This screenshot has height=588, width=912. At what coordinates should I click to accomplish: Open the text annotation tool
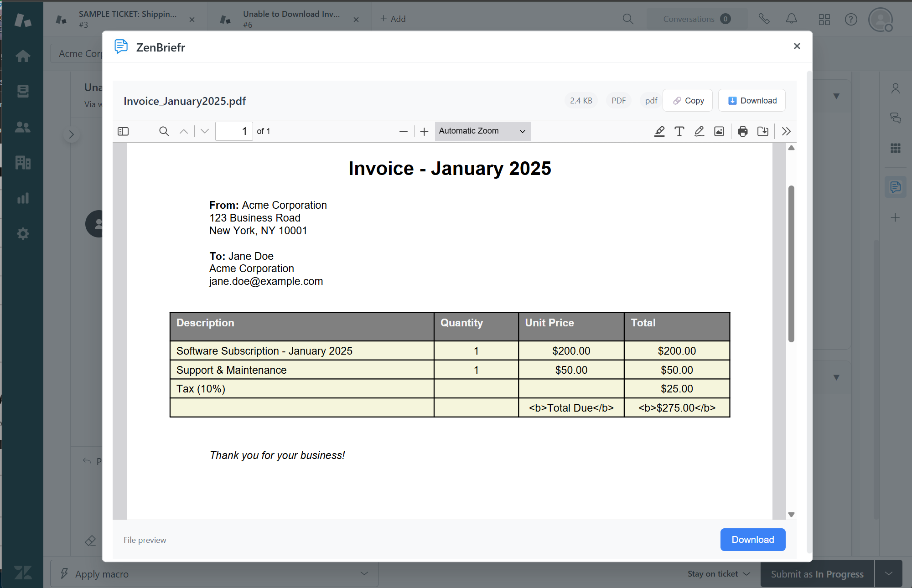[679, 131]
